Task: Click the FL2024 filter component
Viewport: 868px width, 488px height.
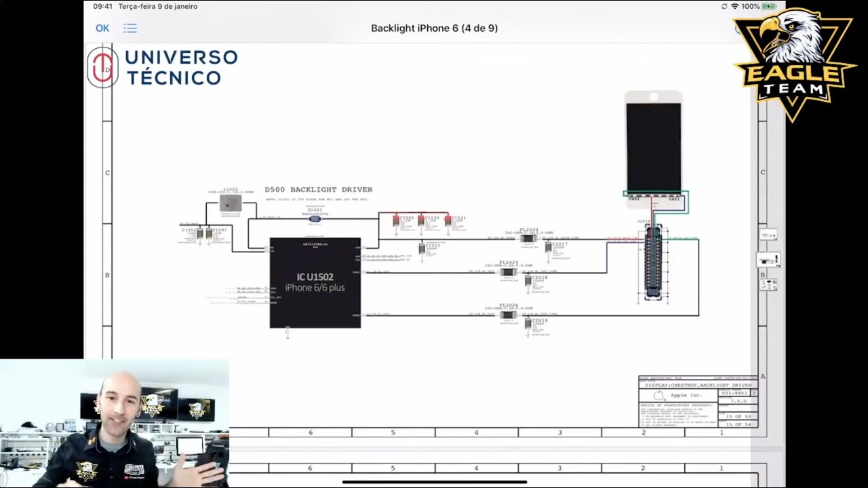Action: click(x=528, y=239)
